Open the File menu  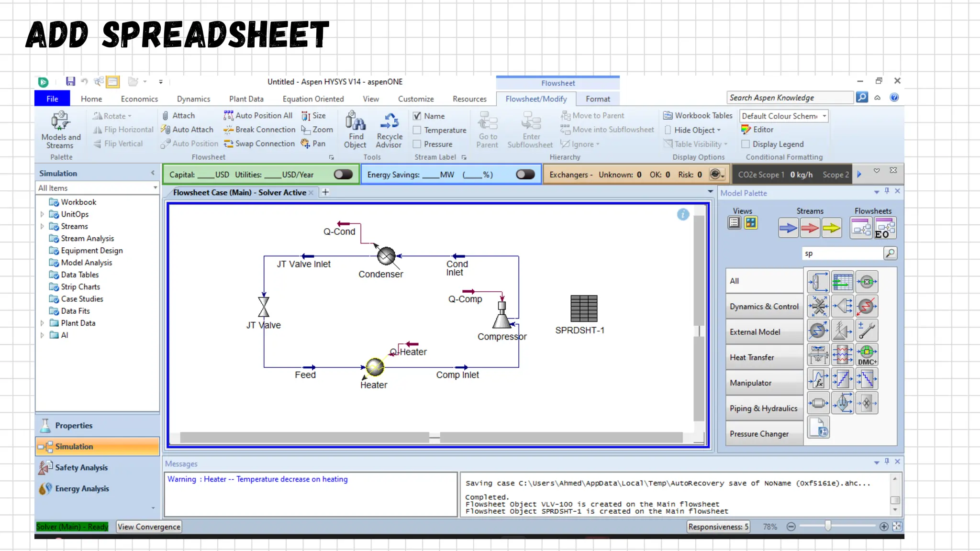tap(52, 99)
